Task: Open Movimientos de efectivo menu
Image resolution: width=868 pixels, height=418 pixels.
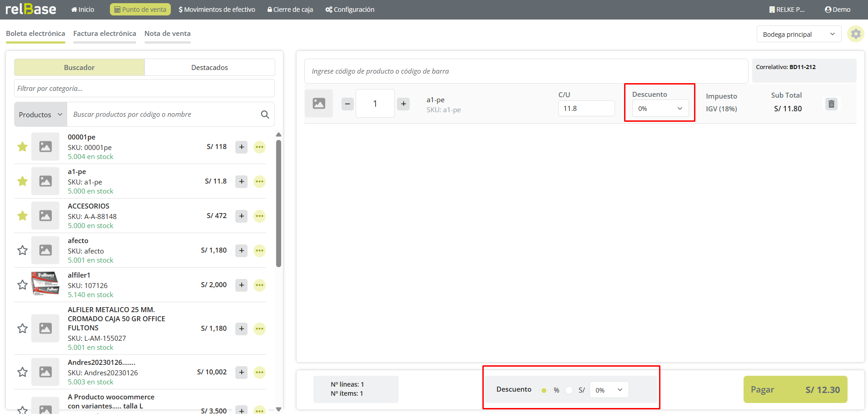Action: pos(217,10)
